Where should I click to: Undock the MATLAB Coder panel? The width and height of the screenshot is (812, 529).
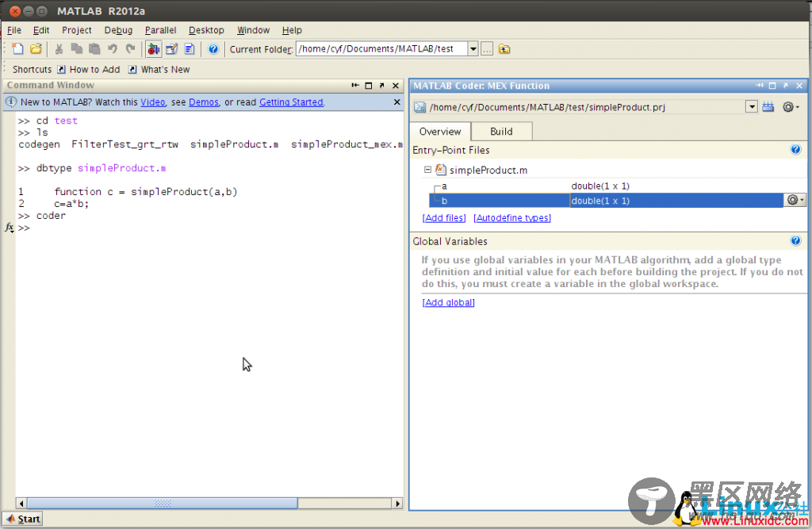click(x=786, y=86)
